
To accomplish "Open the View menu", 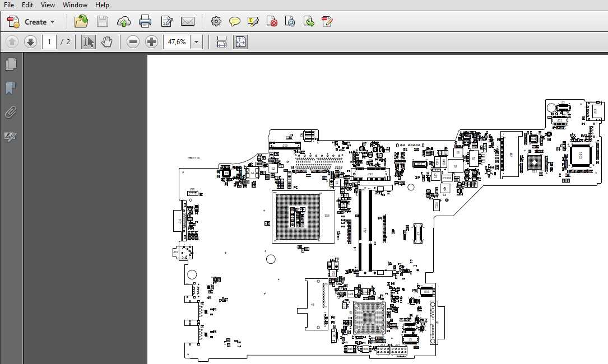I will pyautogui.click(x=48, y=5).
